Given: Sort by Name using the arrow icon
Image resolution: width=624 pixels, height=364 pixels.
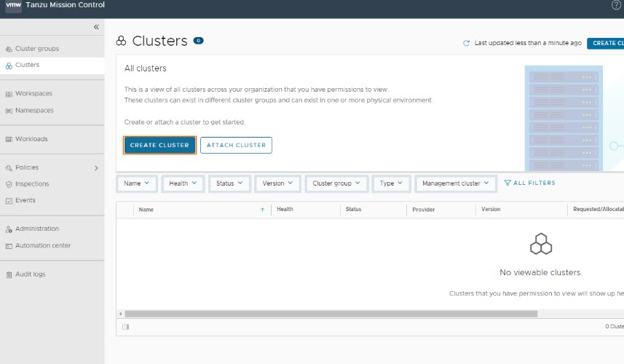Looking at the screenshot, I should (262, 210).
